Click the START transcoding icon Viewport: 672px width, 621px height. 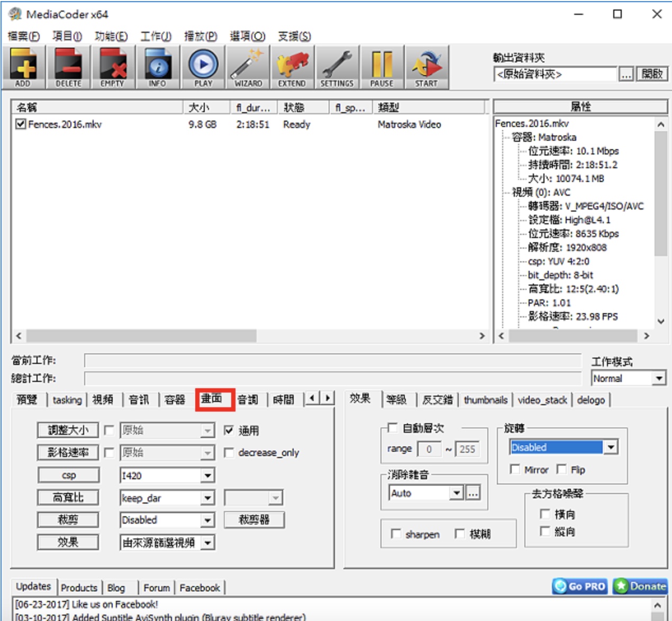(x=426, y=67)
